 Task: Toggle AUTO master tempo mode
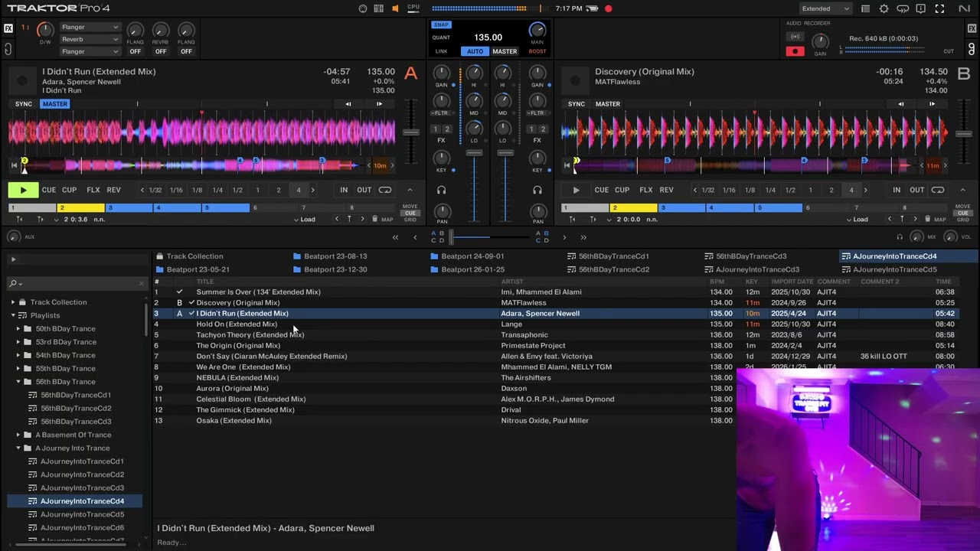[475, 51]
